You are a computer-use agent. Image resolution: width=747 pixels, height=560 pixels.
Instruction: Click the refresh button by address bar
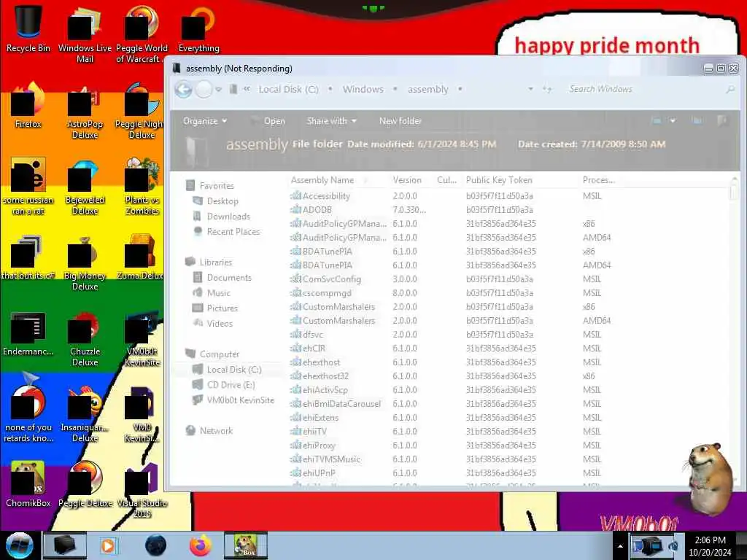pos(547,89)
